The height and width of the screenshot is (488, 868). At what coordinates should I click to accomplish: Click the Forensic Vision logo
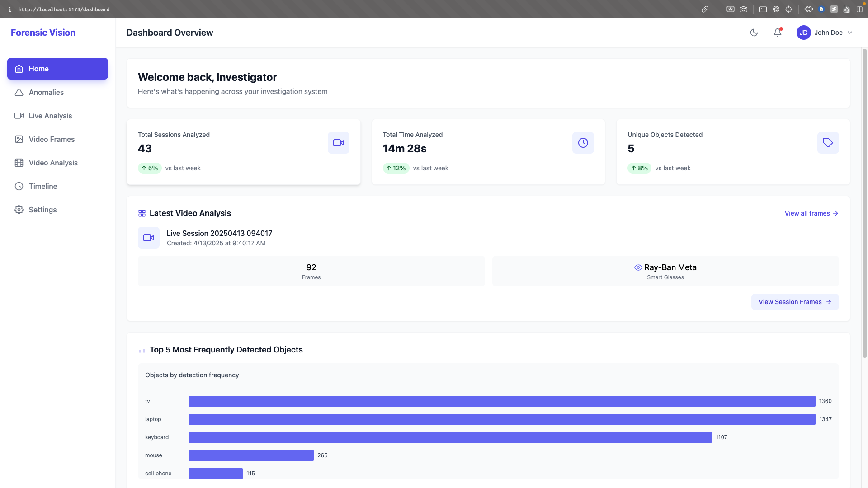pos(43,33)
